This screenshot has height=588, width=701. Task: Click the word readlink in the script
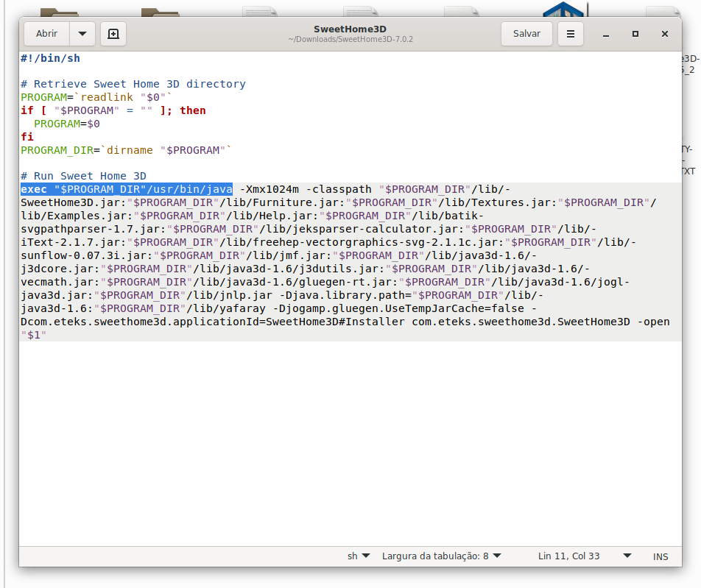coord(107,97)
